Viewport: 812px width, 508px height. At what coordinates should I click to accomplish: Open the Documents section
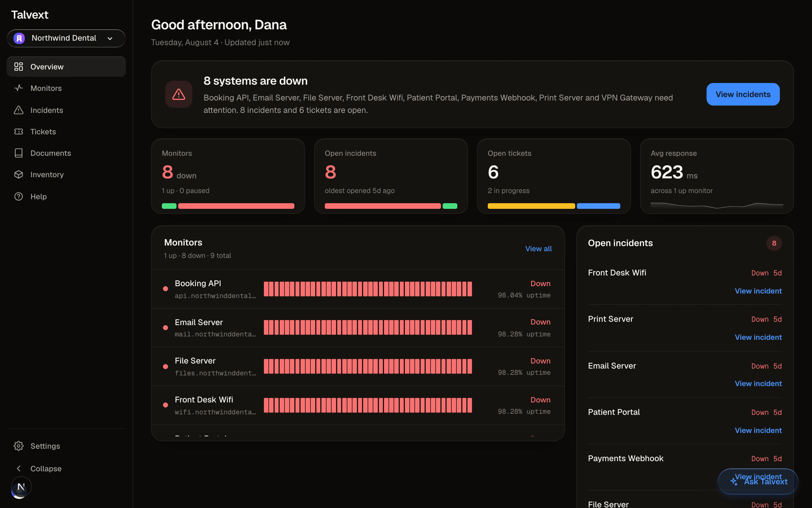(x=66, y=153)
